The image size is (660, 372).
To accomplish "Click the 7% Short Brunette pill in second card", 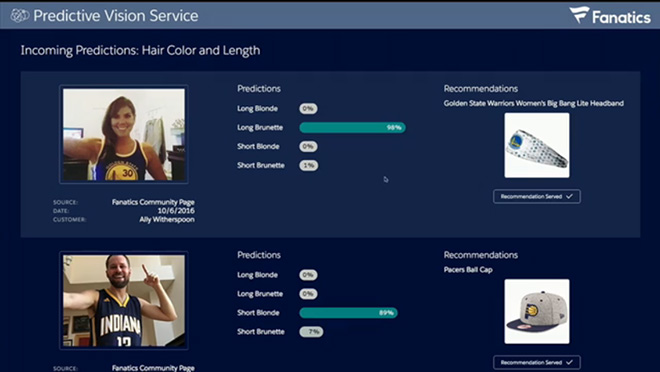I will (311, 332).
